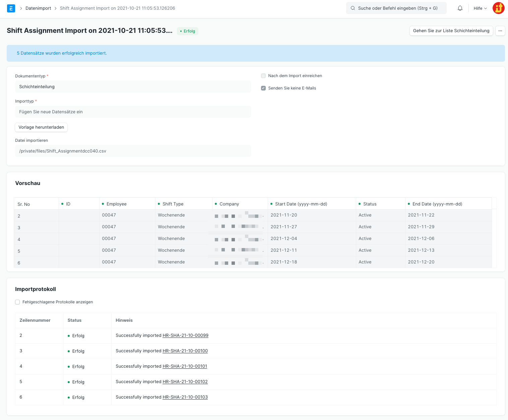Click the ERPNext home logo icon
The width and height of the screenshot is (508, 420).
(11, 8)
